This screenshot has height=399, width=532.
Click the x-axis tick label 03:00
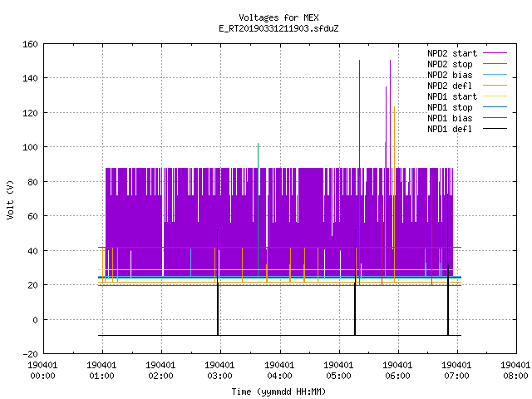click(219, 376)
